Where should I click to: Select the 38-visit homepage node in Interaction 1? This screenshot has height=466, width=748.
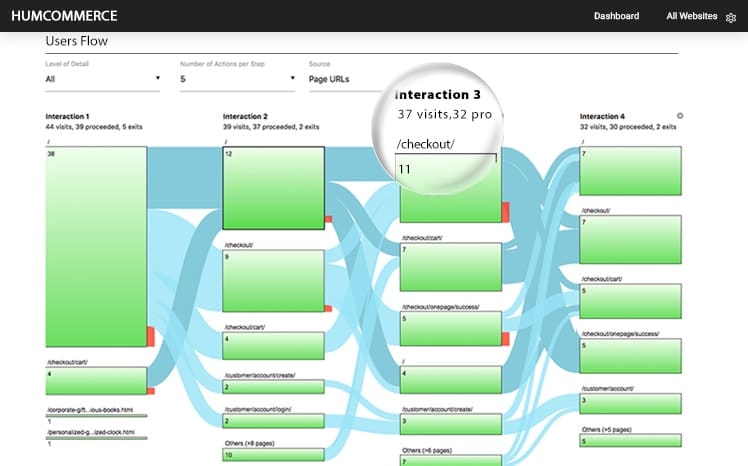click(96, 245)
